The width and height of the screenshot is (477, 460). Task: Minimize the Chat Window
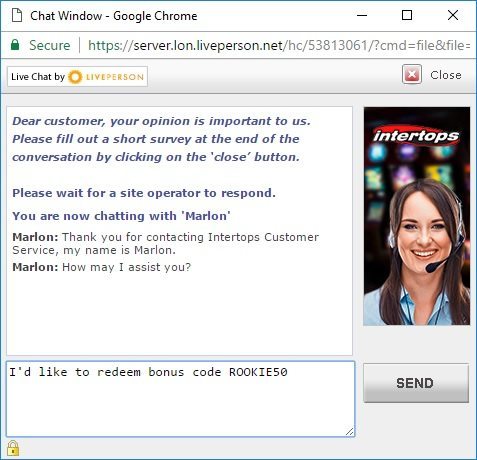[362, 15]
